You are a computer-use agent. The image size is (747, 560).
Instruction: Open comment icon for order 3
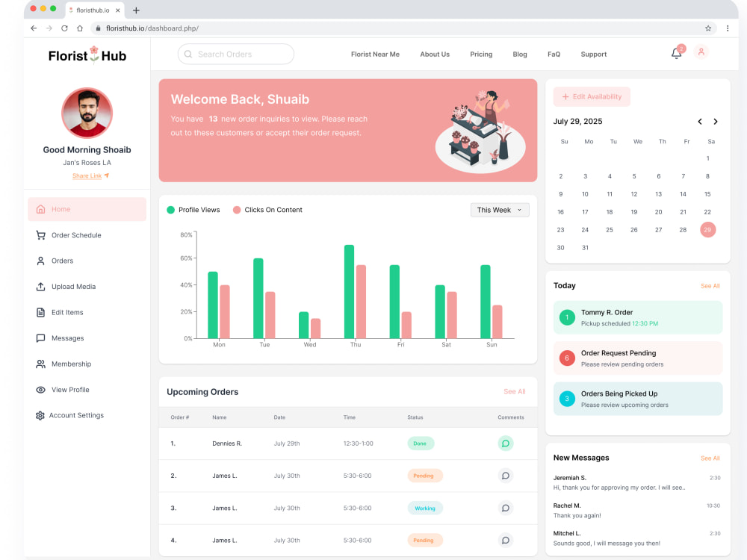coord(506,508)
